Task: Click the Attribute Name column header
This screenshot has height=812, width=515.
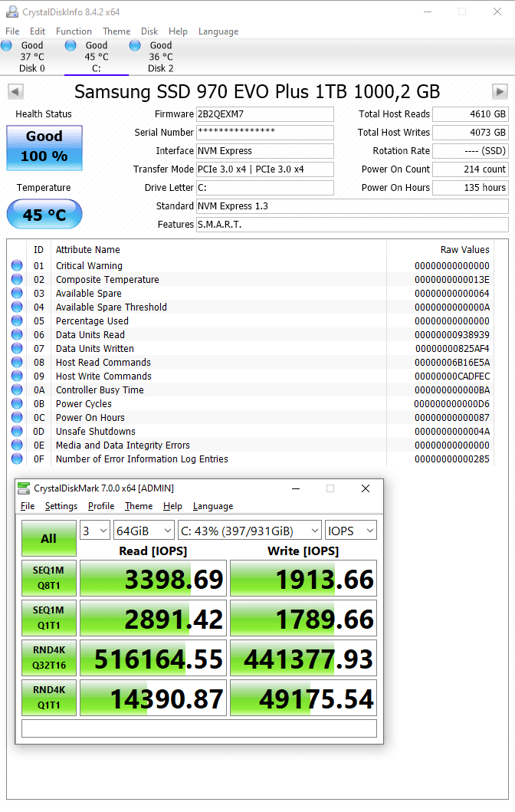Action: [88, 250]
